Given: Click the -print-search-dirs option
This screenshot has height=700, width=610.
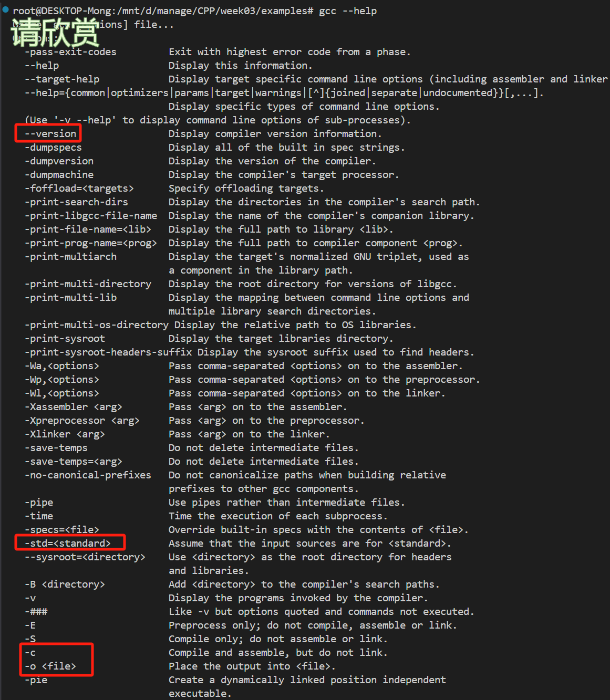Looking at the screenshot, I should click(76, 202).
